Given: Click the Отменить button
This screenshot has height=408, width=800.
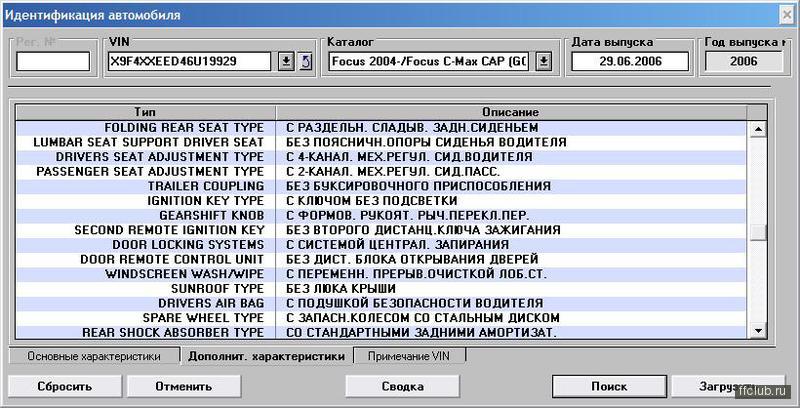Looking at the screenshot, I should (x=184, y=386).
